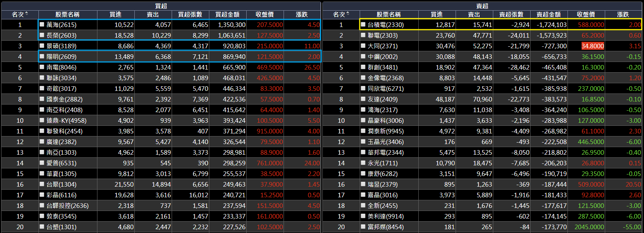Image resolution: width=644 pixels, height=233 pixels.
Task: Click the 賣出 value 14,894
Action: 161,184
